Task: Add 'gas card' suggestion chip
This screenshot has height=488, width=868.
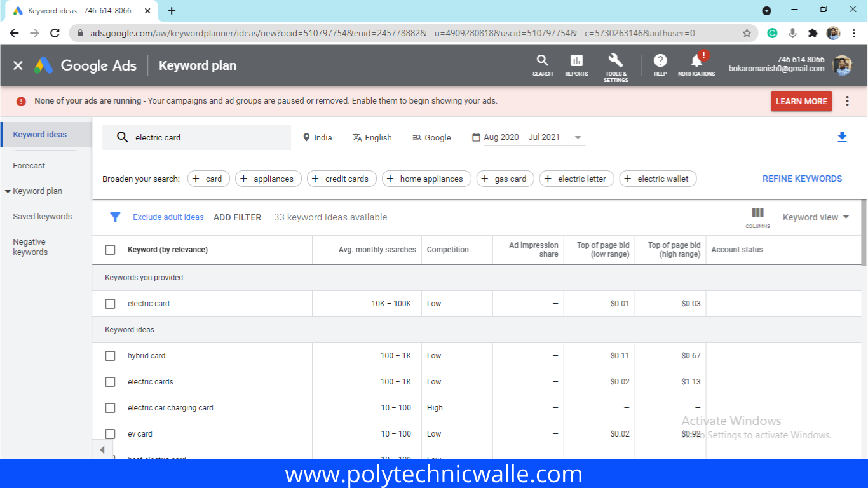Action: coord(505,179)
